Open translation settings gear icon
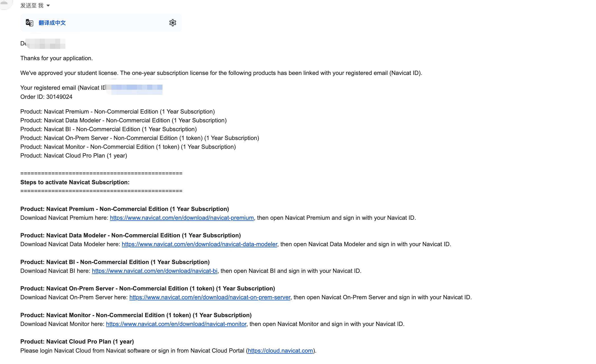596x364 pixels. [172, 23]
